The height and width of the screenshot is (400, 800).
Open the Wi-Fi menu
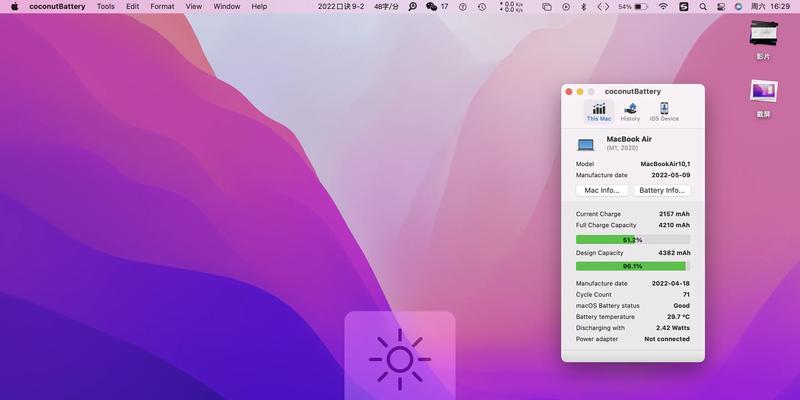click(663, 7)
